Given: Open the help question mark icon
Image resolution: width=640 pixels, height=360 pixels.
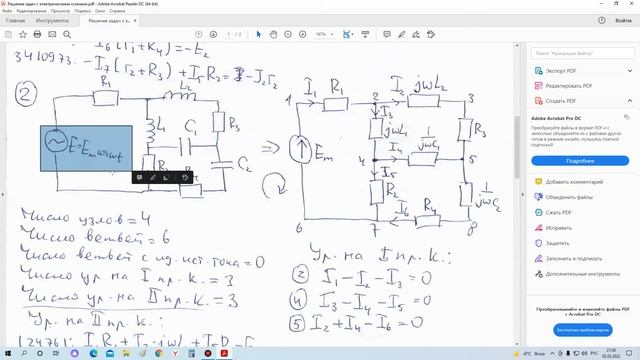Looking at the screenshot, I should pyautogui.click(x=602, y=20).
